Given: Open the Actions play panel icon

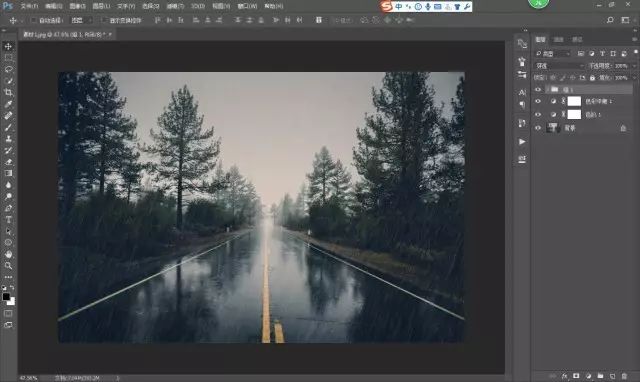Looking at the screenshot, I should tap(522, 142).
